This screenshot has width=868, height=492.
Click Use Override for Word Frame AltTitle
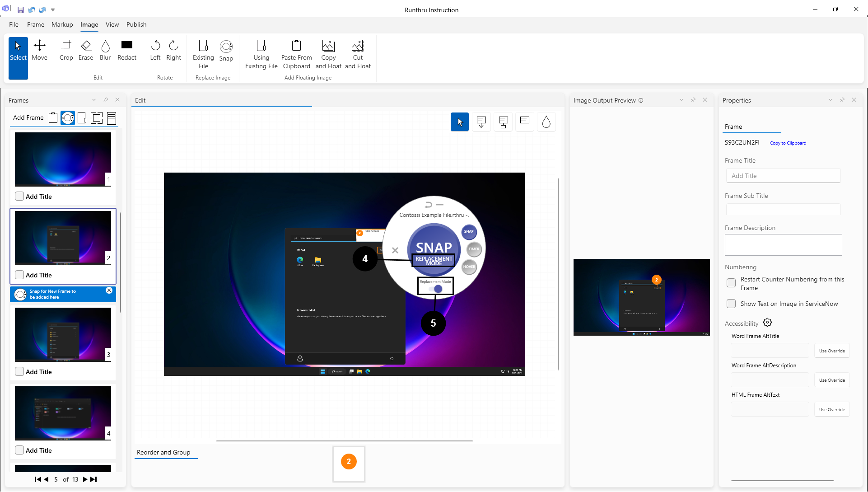click(x=831, y=351)
